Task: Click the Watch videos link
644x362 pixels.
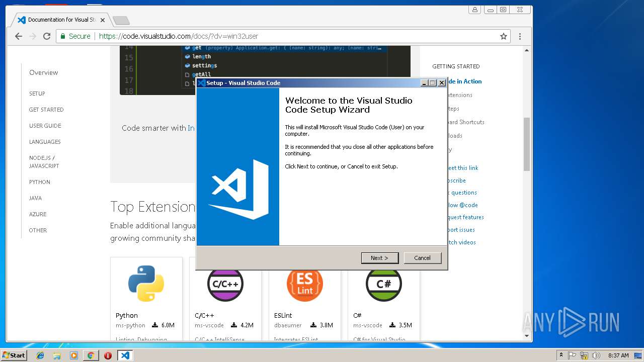Action: tap(462, 242)
